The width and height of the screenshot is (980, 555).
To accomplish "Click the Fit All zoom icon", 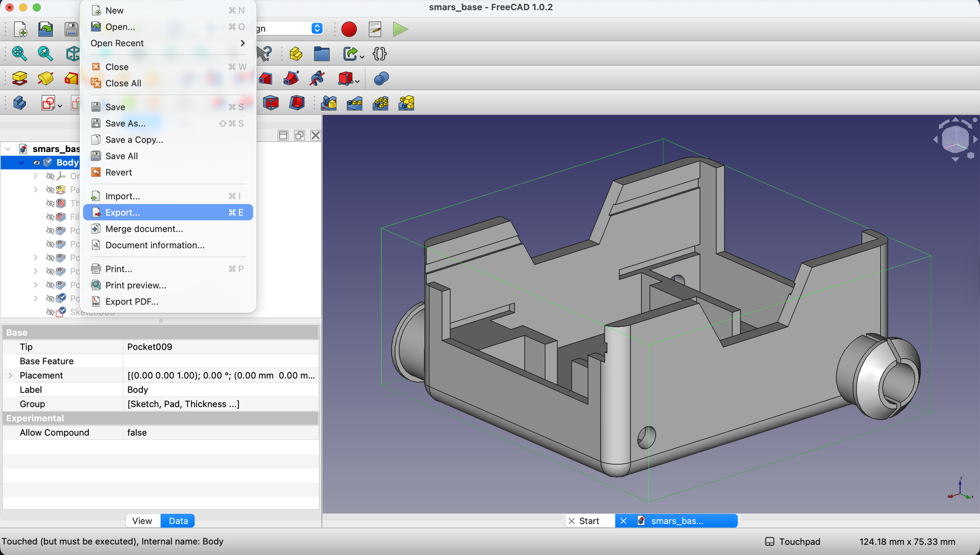I will point(19,54).
